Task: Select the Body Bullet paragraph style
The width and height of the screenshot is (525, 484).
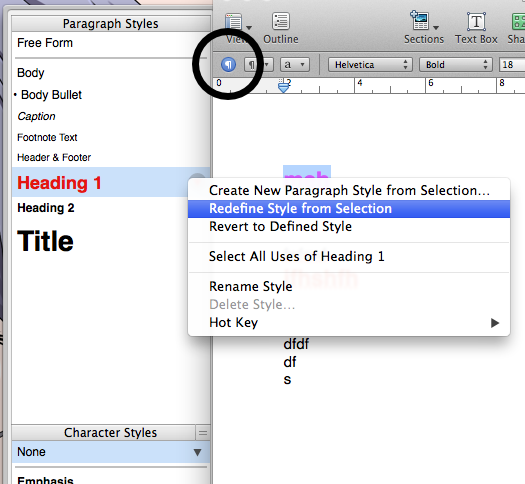Action: pyautogui.click(x=111, y=95)
